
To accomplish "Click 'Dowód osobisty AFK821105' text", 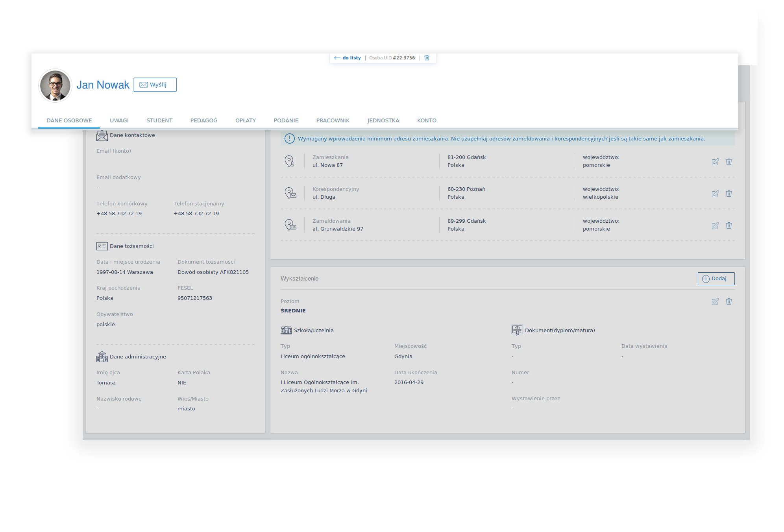I will [x=213, y=272].
